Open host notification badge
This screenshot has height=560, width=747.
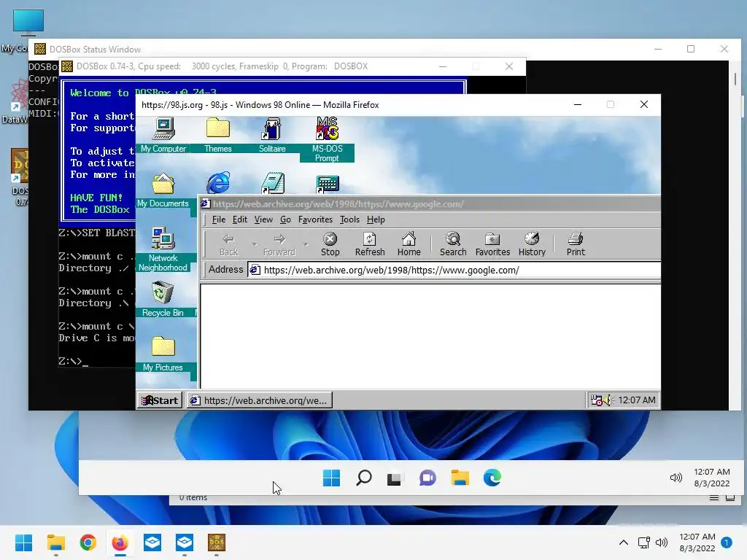coord(727,542)
